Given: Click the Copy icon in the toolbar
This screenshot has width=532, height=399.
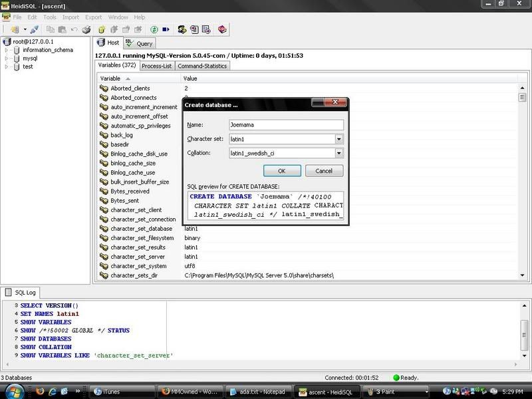Looking at the screenshot, I should (x=51, y=29).
